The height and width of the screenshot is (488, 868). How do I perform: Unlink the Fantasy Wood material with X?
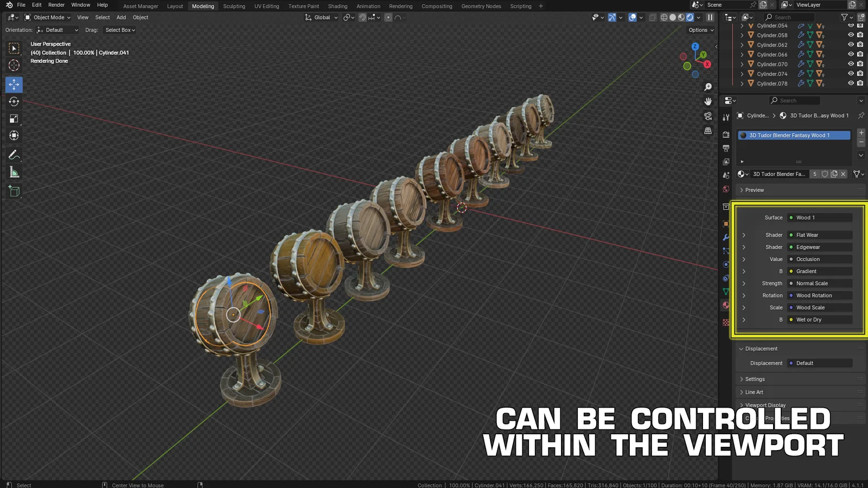pyautogui.click(x=843, y=174)
